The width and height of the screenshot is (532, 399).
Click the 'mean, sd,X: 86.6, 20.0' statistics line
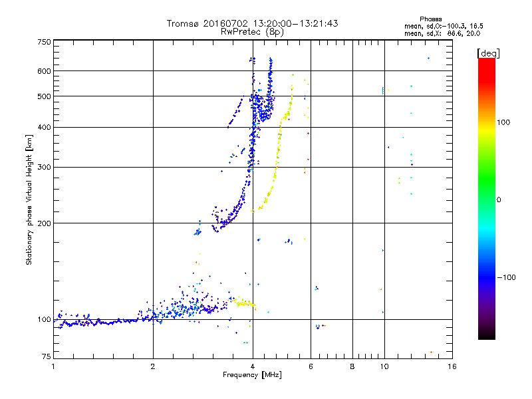(x=442, y=33)
